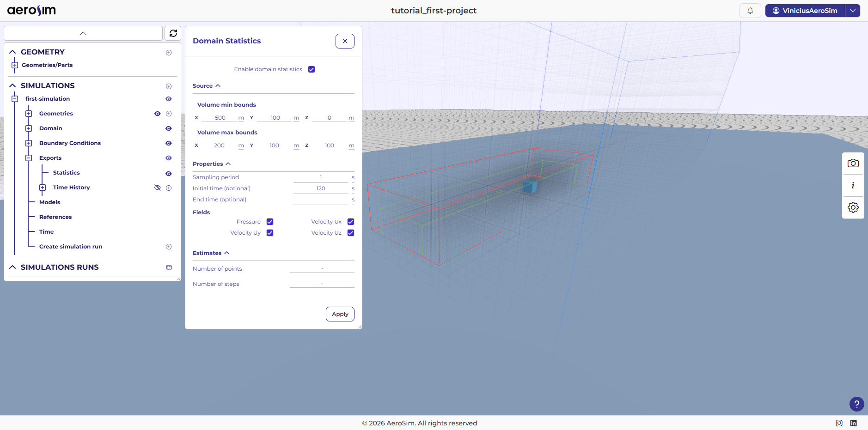Viewport: 868px width, 430px height.
Task: Select Boundary Conditions in the tree
Action: pyautogui.click(x=70, y=143)
